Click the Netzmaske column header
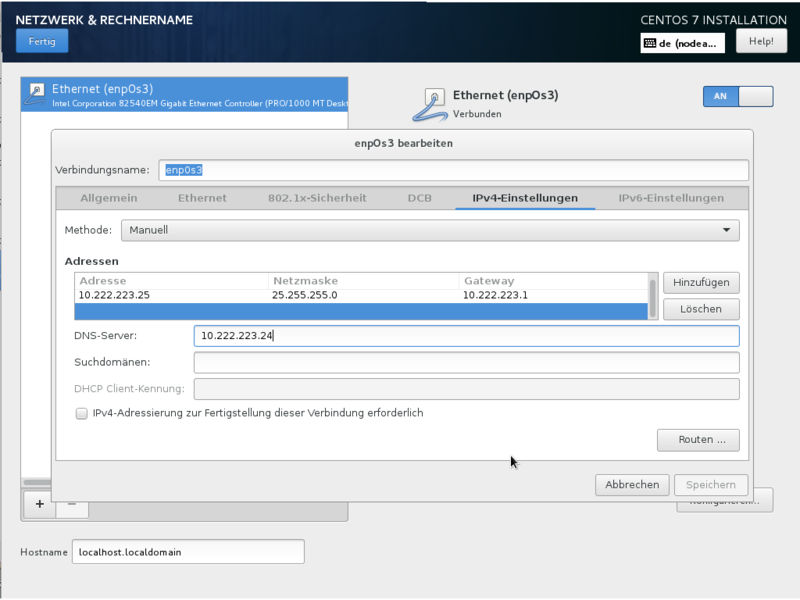 point(363,281)
